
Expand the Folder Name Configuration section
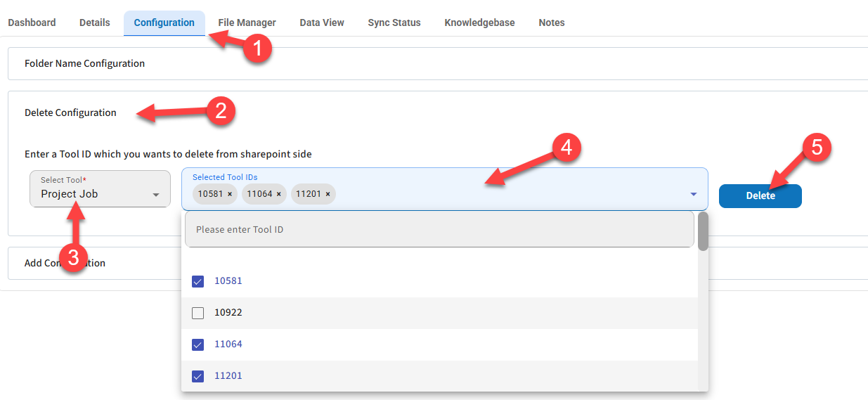coord(84,63)
